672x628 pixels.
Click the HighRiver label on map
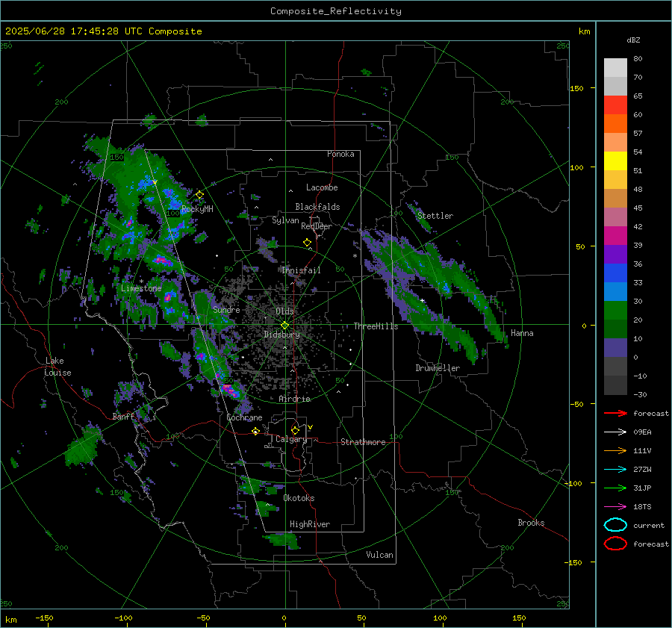point(310,524)
